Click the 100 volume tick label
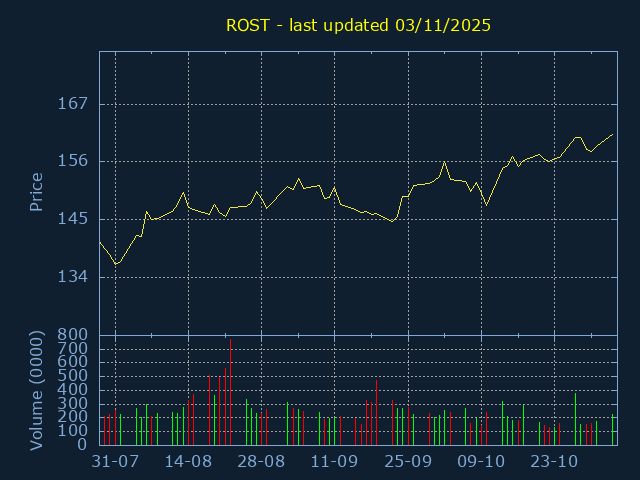640x480 pixels. tap(77, 431)
